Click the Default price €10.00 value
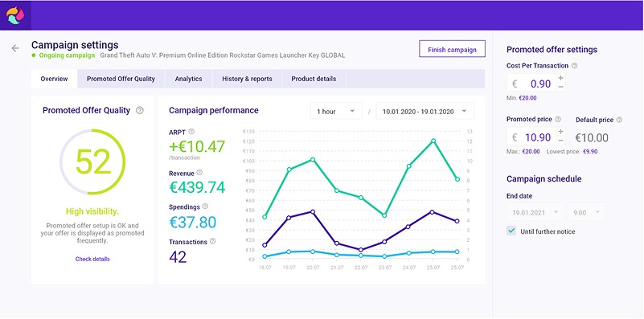This screenshot has height=319, width=644. coord(592,137)
